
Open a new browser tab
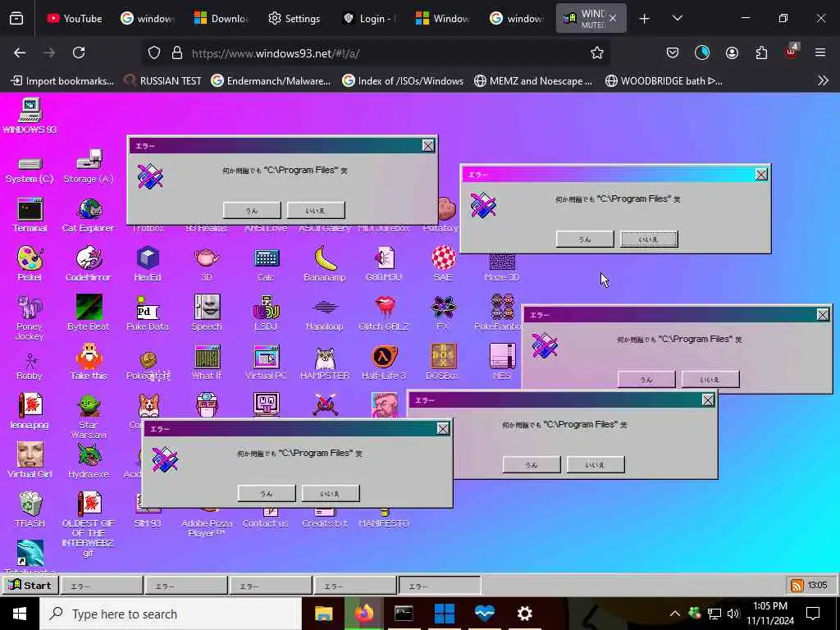click(x=644, y=19)
